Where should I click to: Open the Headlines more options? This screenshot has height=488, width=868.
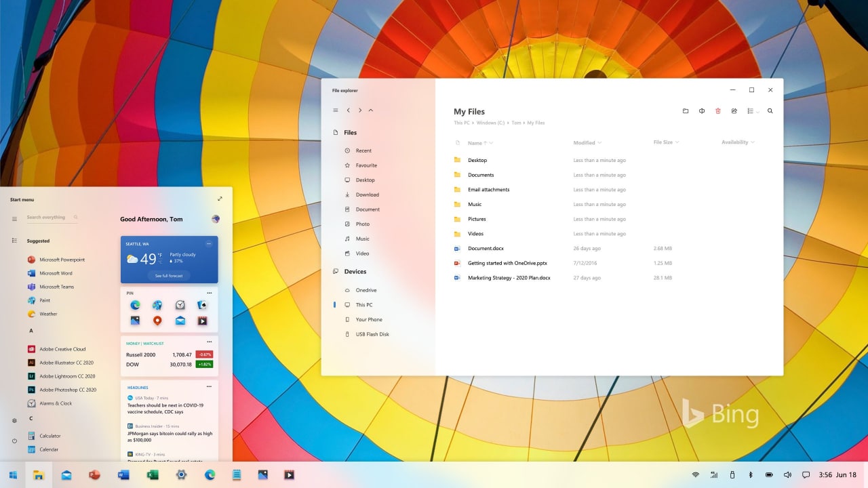point(210,387)
